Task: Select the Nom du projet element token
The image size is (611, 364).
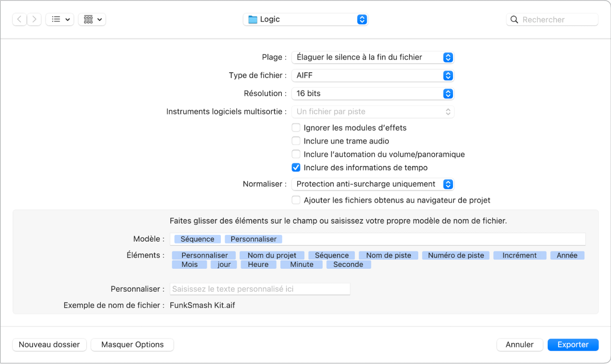Action: (272, 255)
